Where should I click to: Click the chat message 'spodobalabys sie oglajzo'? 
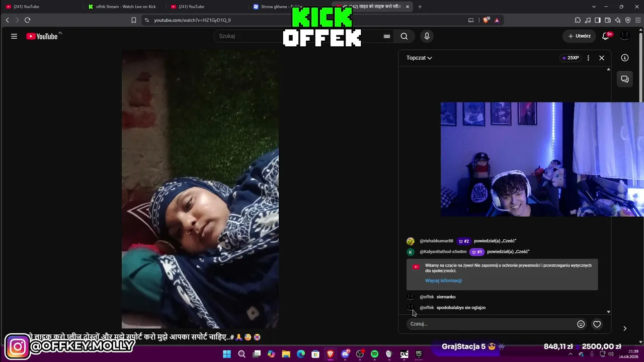click(x=461, y=308)
